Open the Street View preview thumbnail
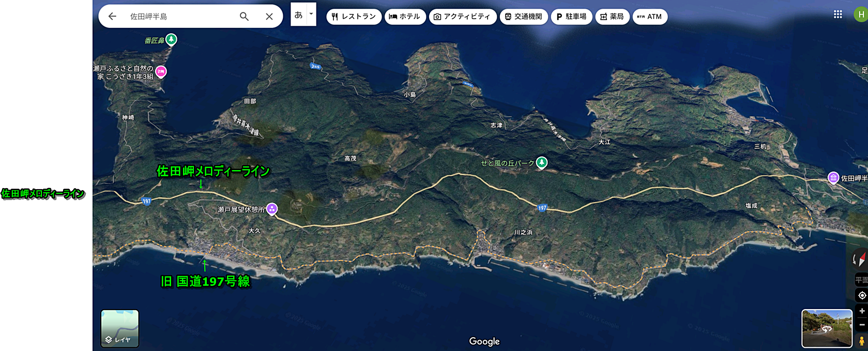 [827, 328]
